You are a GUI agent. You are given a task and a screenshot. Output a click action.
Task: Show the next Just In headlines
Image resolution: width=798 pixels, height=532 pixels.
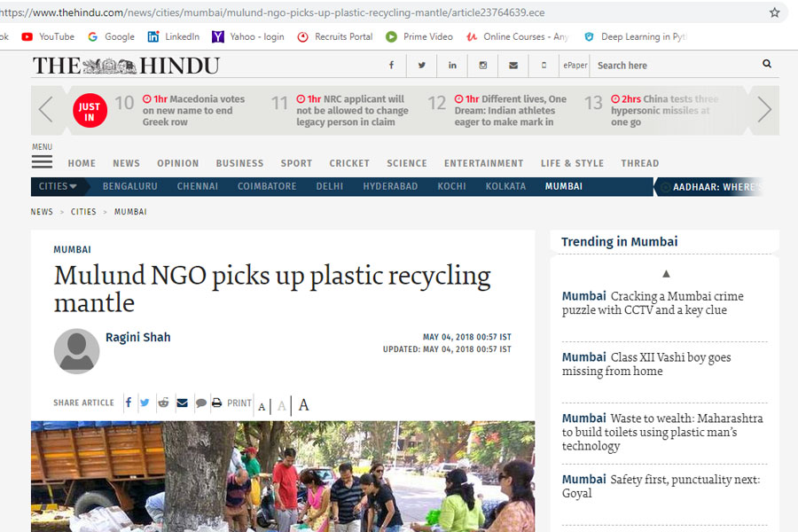point(764,109)
